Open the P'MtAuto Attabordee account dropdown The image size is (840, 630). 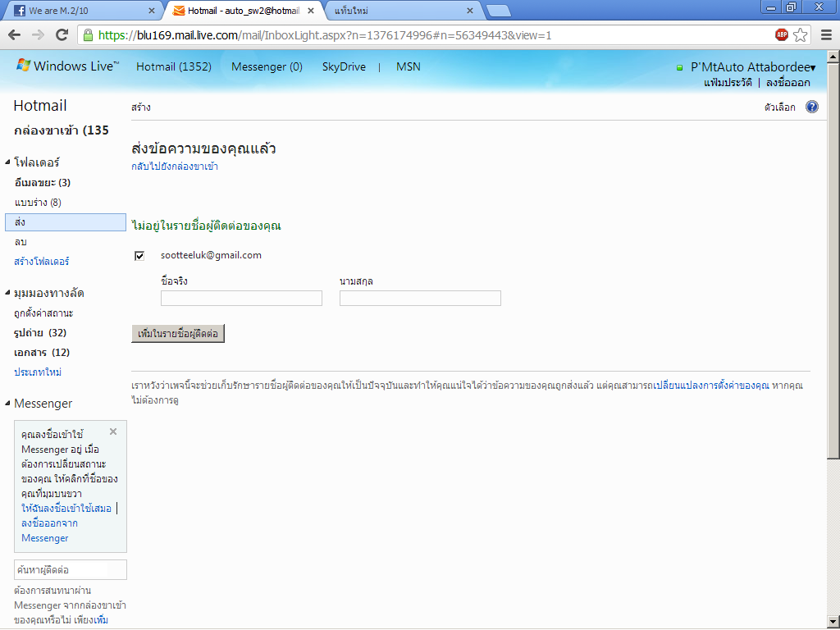753,67
